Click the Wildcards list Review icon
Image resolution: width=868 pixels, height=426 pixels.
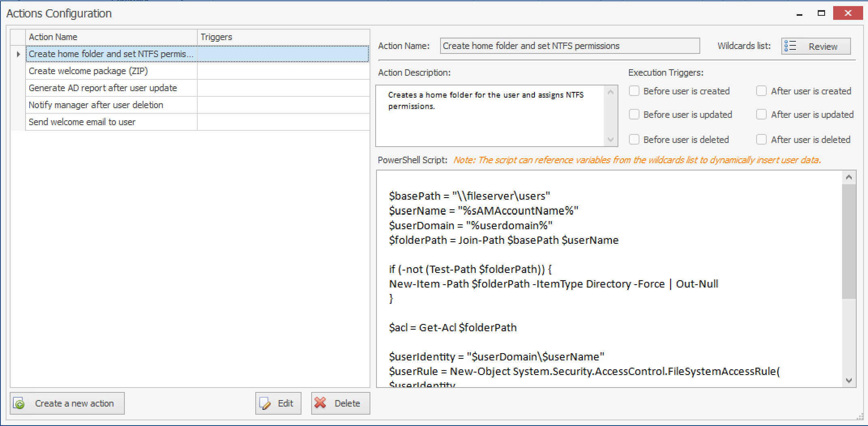tap(790, 46)
